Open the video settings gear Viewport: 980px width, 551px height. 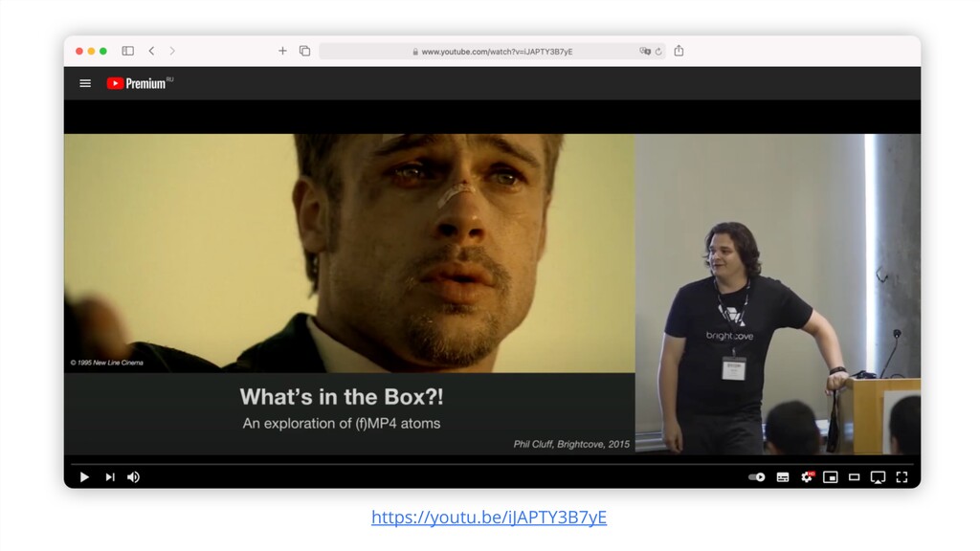[x=807, y=477]
